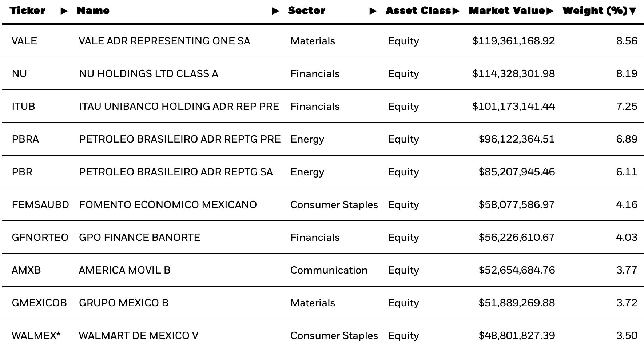The image size is (644, 347).
Task: Select GRUPO MEXICO B row
Action: [323, 303]
